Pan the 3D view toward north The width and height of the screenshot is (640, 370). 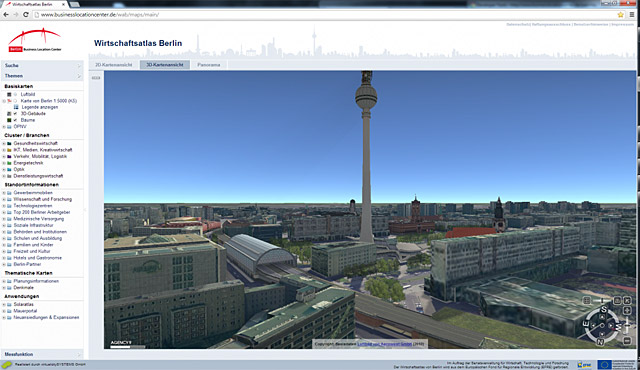602,334
